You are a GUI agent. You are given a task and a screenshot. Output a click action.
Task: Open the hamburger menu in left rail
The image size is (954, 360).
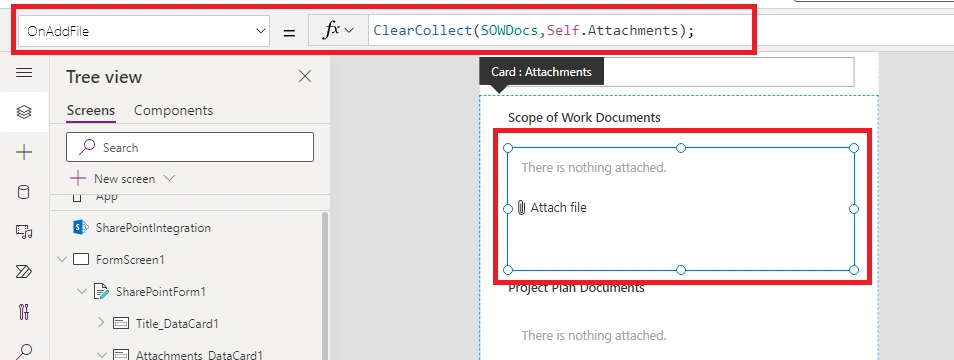pos(24,73)
